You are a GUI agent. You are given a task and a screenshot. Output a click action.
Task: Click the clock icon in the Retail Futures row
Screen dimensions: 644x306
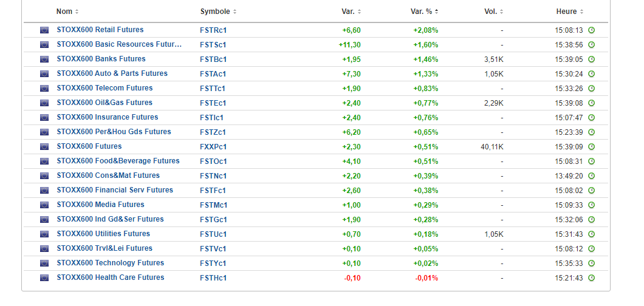(591, 30)
